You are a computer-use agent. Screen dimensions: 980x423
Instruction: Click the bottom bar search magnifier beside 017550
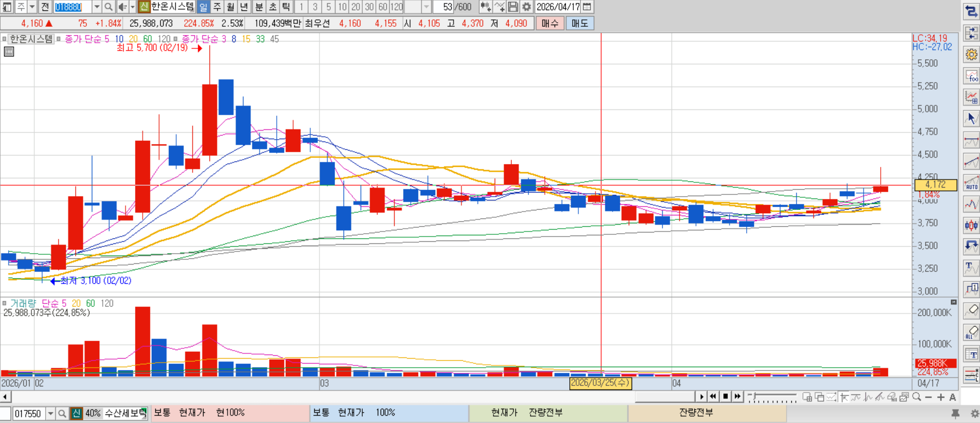[62, 413]
